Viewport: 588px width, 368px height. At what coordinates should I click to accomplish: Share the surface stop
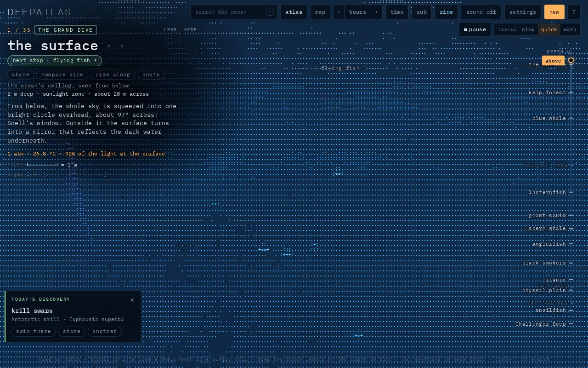(x=21, y=75)
